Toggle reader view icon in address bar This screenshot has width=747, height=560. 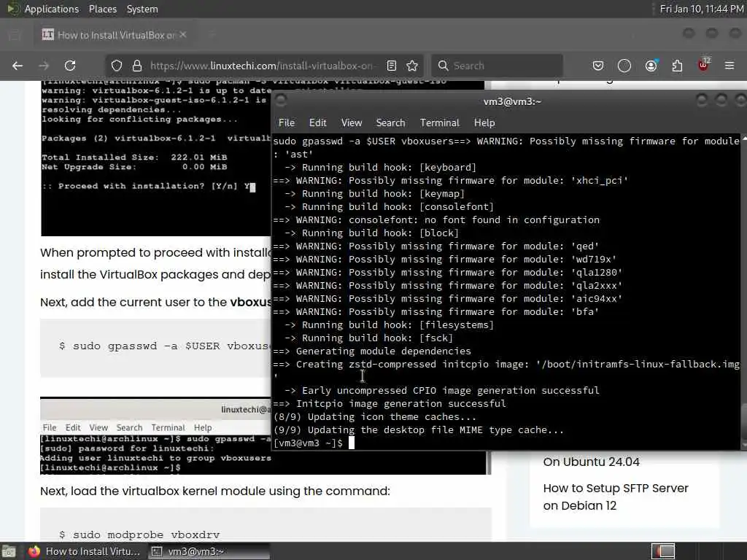(x=392, y=66)
